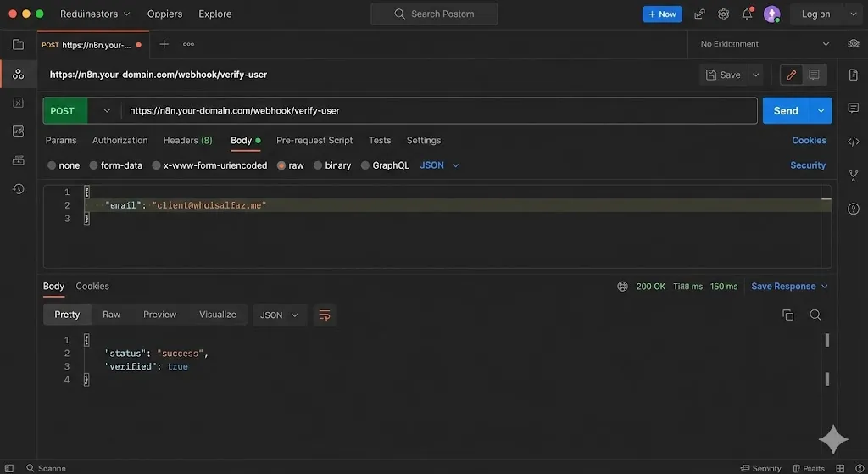Open comments icon in right sidebar

(x=853, y=108)
